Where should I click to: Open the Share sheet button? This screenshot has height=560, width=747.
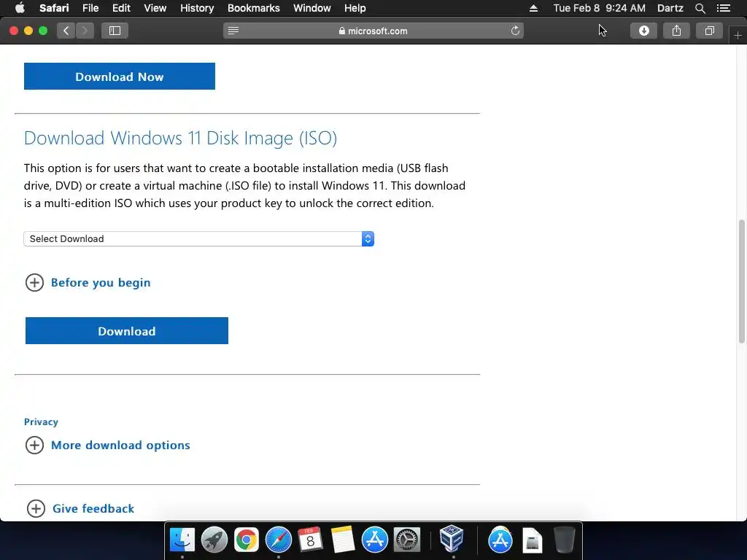click(x=676, y=31)
